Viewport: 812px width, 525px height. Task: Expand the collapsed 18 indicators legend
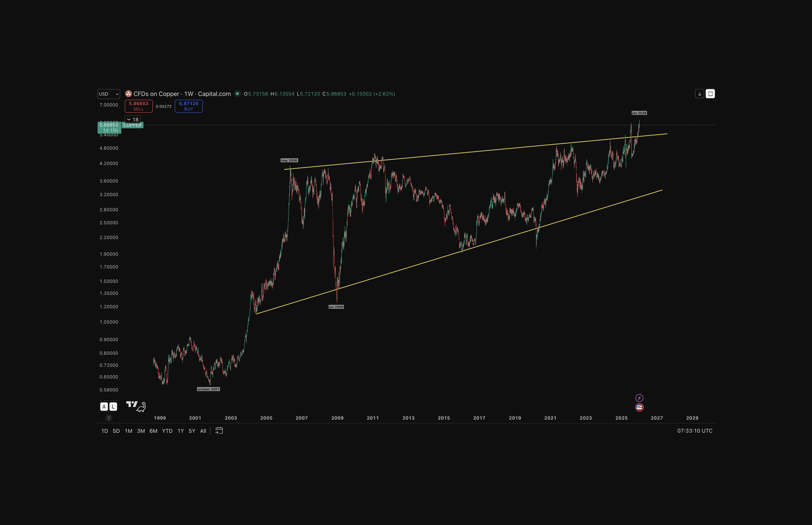tap(132, 119)
